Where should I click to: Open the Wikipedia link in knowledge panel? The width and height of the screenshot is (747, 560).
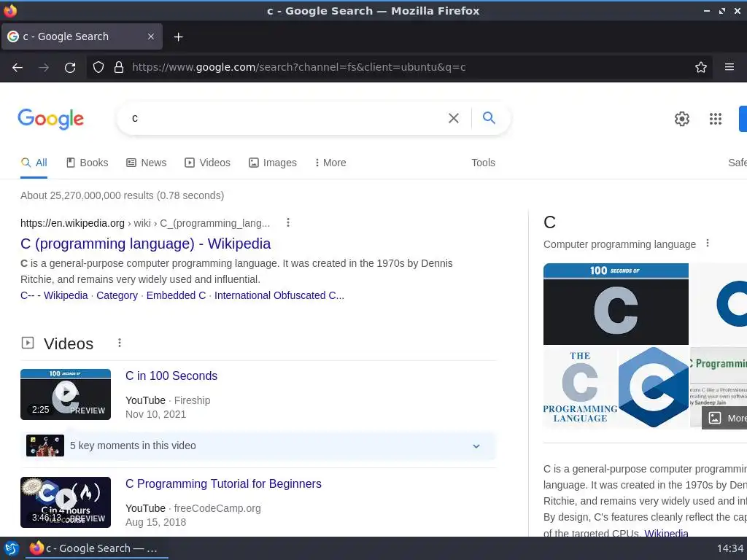666,533
